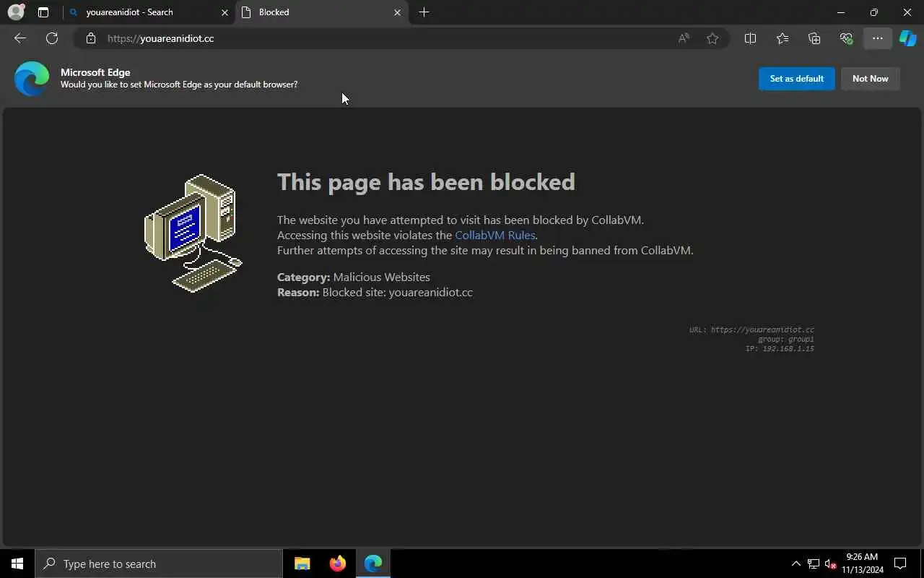The image size is (924, 578).
Task: Open the Collections panel
Action: pos(814,38)
